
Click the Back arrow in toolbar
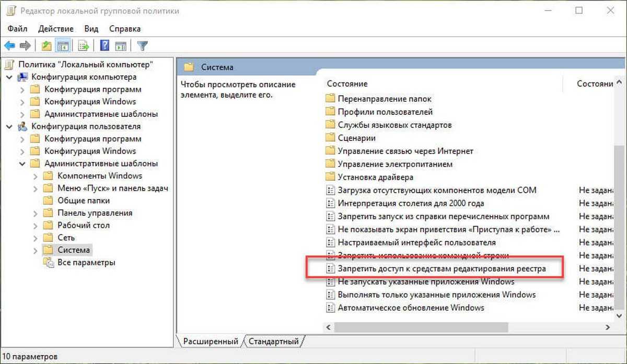point(9,46)
